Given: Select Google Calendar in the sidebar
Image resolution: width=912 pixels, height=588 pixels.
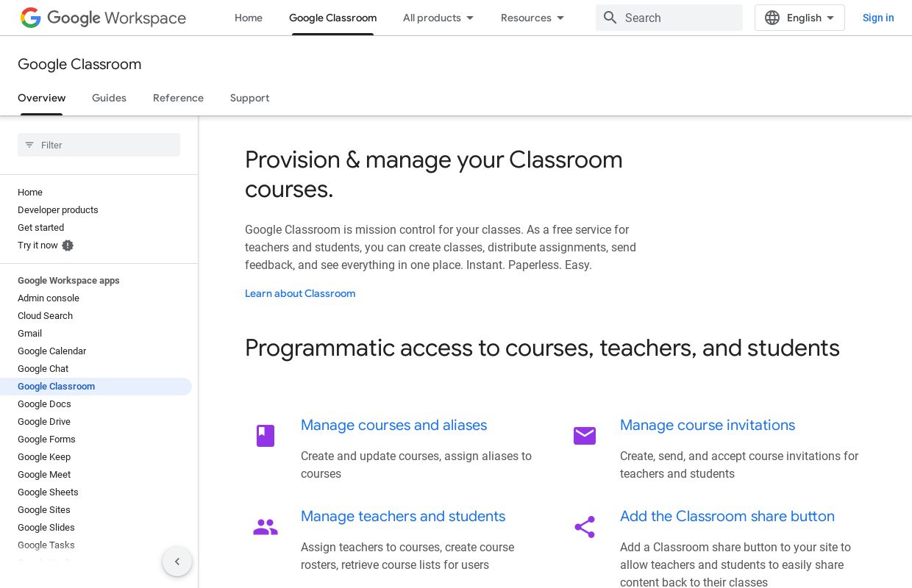Looking at the screenshot, I should [51, 351].
